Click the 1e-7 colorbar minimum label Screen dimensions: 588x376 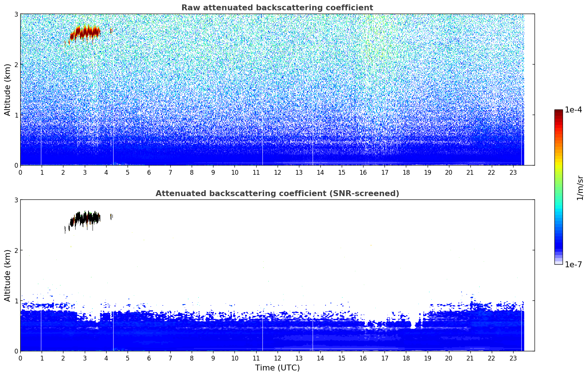pos(573,264)
